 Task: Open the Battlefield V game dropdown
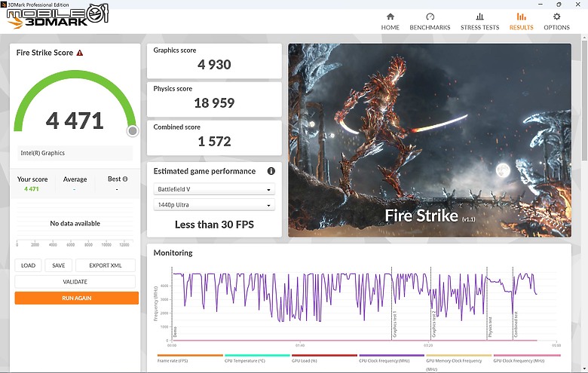(214, 189)
